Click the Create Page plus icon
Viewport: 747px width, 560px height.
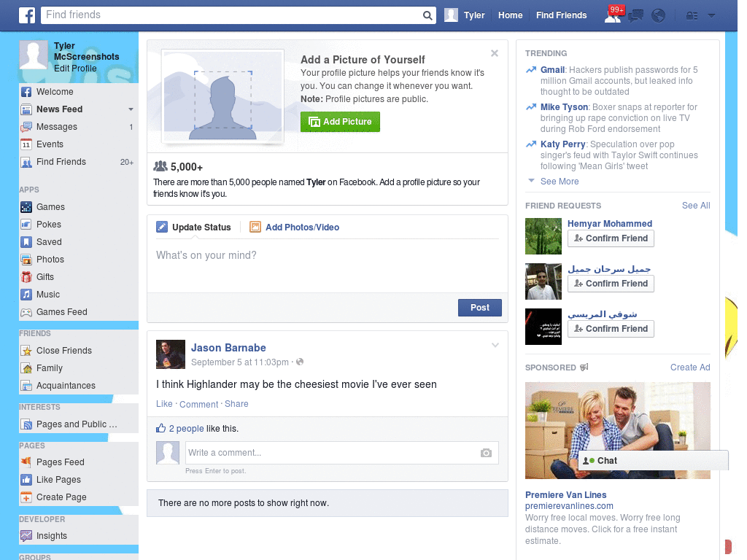(26, 497)
